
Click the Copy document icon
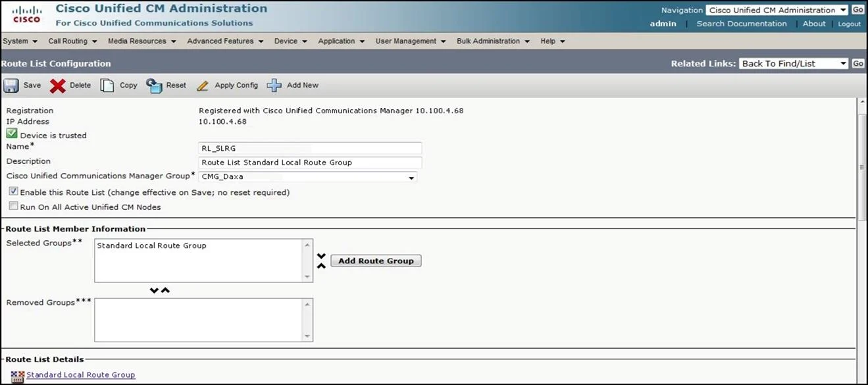coord(107,86)
